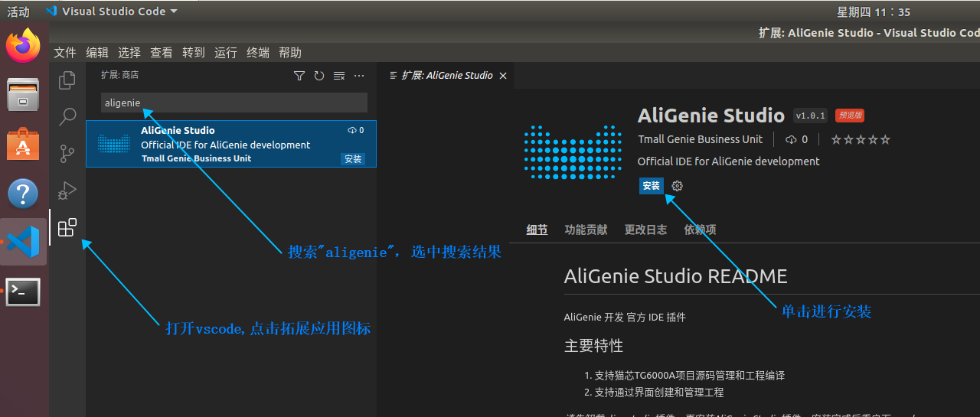Click the text 支持猫芯TG6000A项目源码管理和工程编译
This screenshot has width=980, height=417.
click(690, 376)
